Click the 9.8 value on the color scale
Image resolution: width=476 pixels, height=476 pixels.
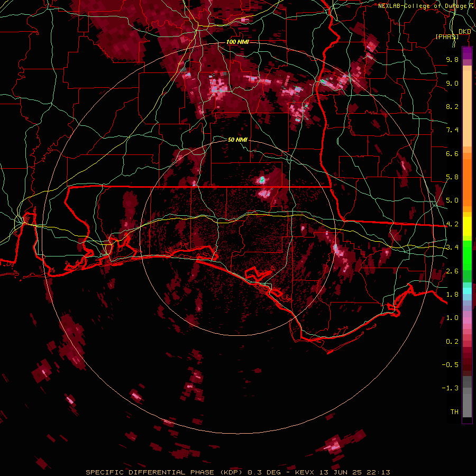452,59
